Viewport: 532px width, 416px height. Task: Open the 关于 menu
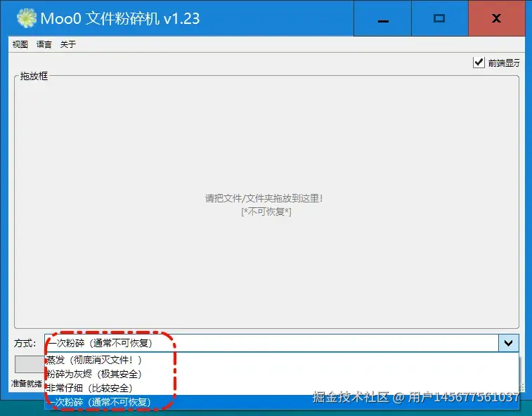point(68,44)
